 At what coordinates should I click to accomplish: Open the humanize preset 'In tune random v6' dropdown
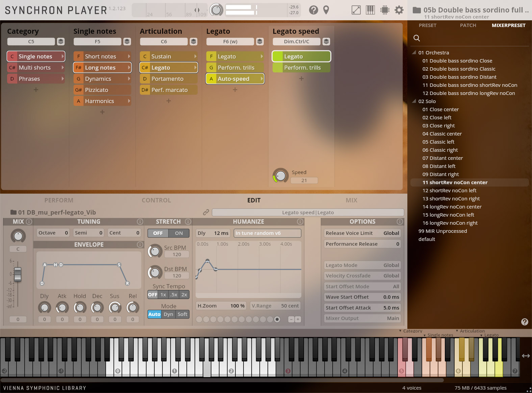tap(267, 233)
